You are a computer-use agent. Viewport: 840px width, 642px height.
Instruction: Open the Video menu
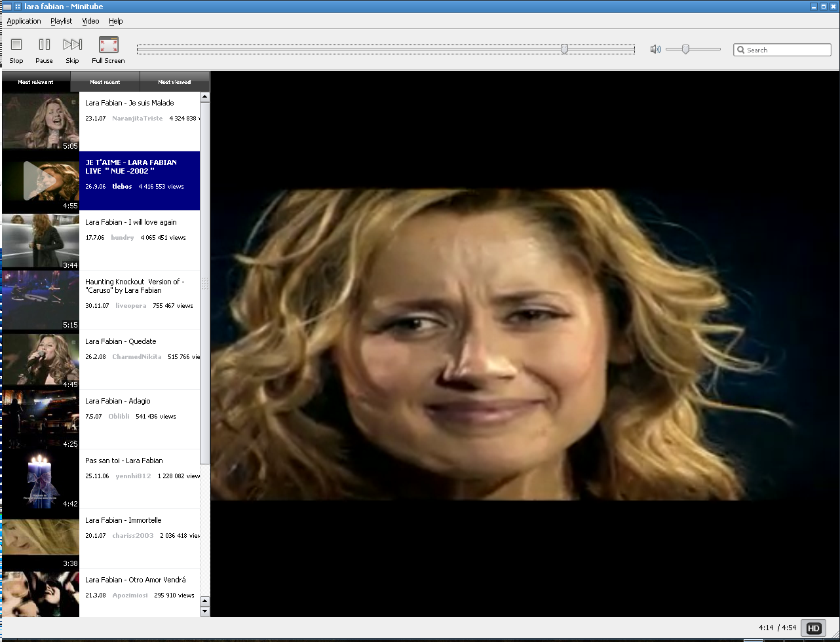[x=90, y=21]
